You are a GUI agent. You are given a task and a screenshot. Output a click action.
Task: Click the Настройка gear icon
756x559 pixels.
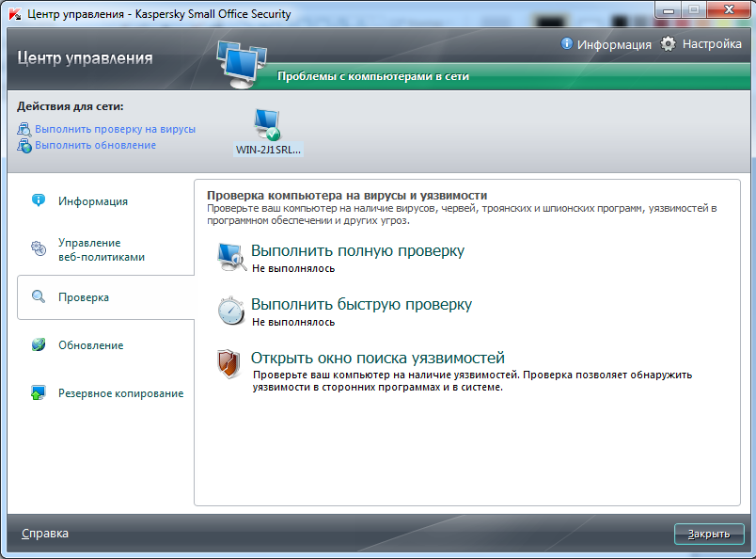[669, 44]
